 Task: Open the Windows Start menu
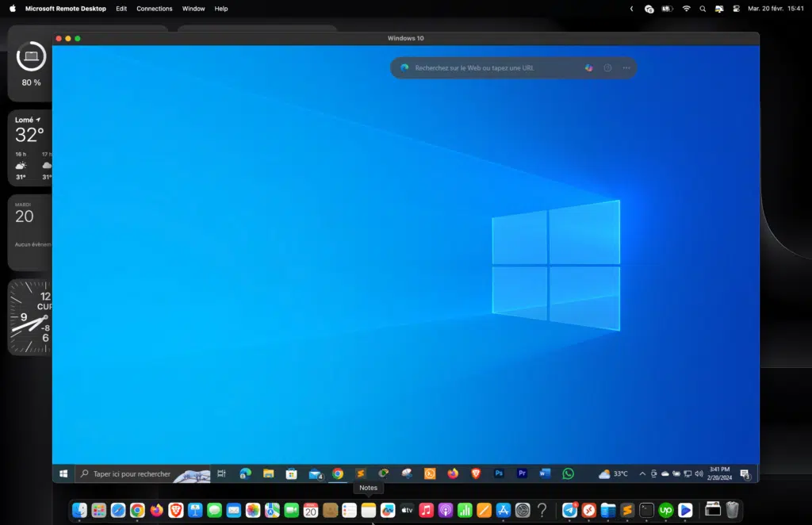click(x=63, y=473)
